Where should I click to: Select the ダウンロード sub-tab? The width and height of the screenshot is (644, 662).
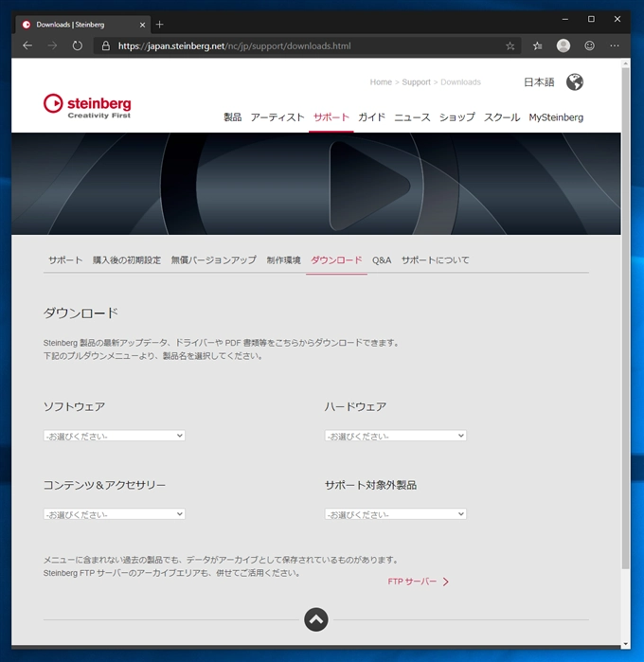[336, 260]
